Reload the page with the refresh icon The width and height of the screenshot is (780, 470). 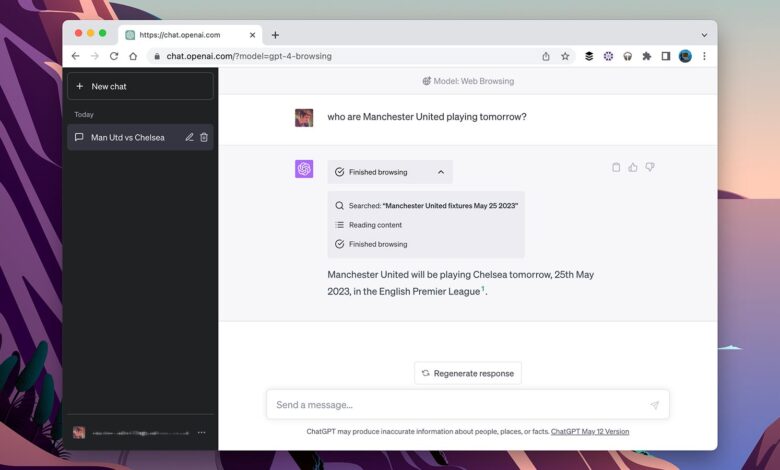[114, 56]
